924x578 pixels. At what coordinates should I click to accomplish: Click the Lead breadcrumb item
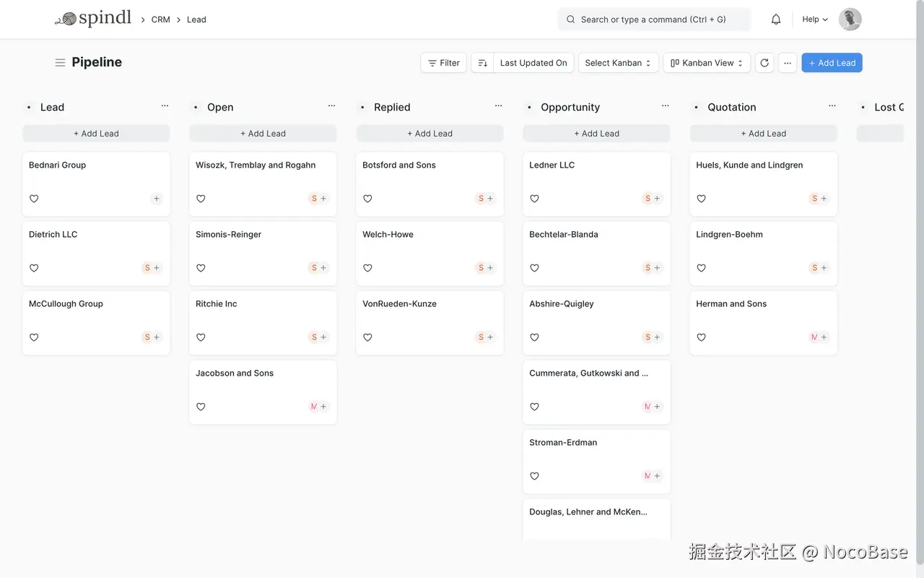pos(196,20)
